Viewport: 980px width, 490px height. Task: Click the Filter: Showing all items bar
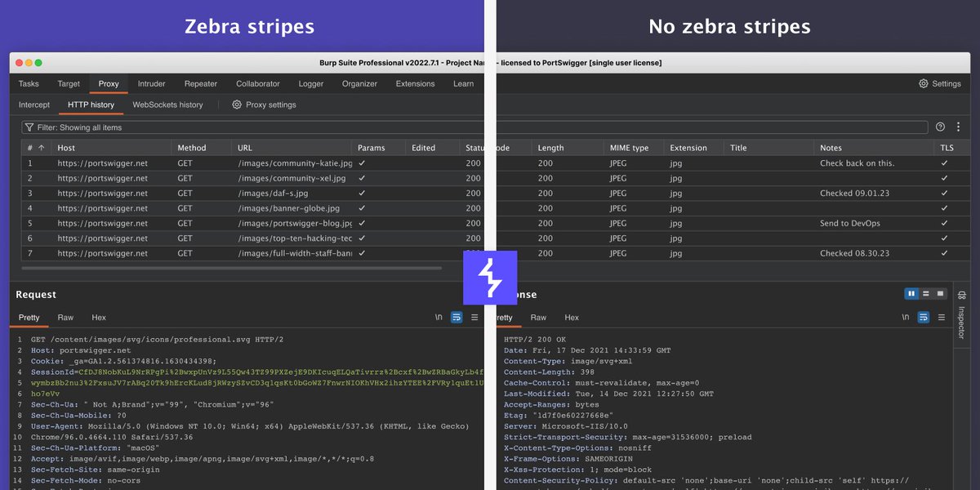pos(474,127)
